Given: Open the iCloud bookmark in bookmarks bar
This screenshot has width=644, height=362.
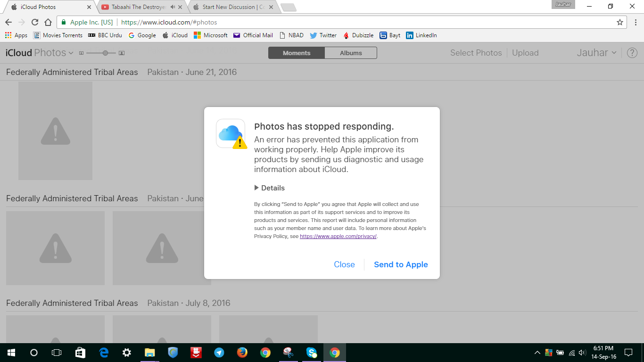Looking at the screenshot, I should click(175, 35).
